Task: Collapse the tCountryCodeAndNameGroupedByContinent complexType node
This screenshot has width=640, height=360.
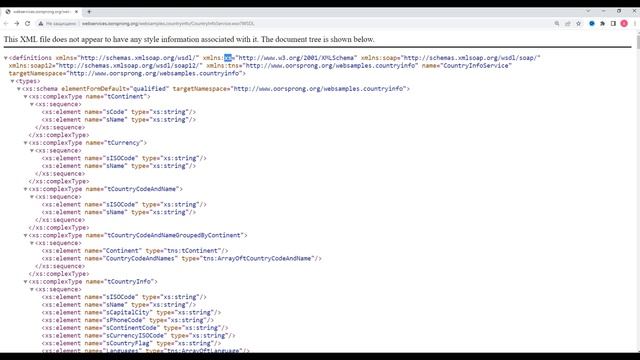Action: pos(25,236)
